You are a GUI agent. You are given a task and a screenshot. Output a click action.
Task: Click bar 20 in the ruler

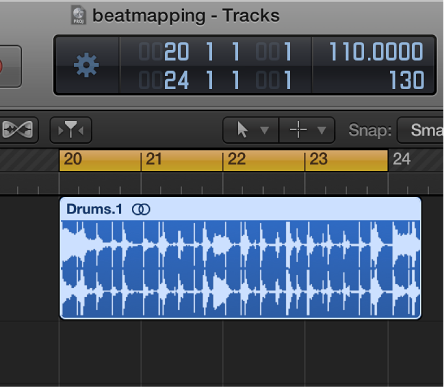click(73, 159)
